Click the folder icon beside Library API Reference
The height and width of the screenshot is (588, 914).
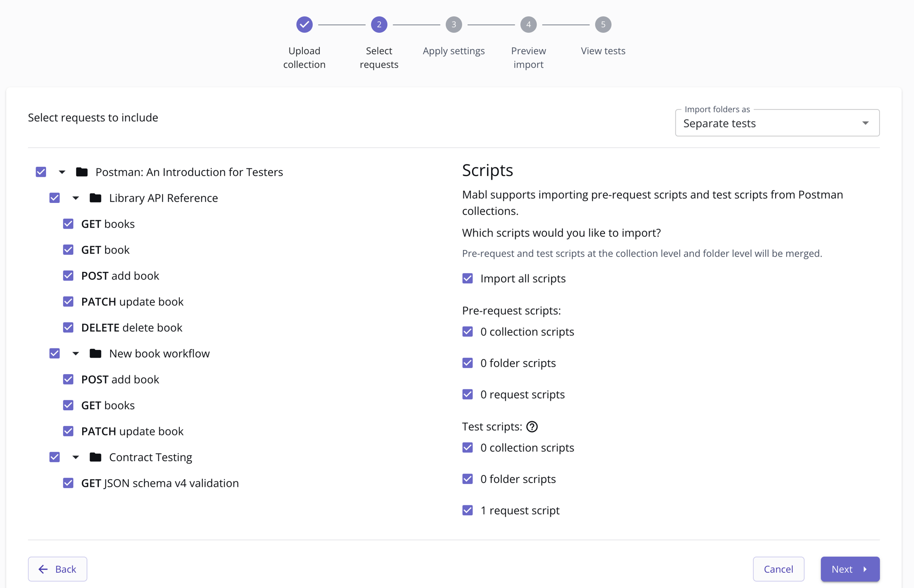pos(95,198)
